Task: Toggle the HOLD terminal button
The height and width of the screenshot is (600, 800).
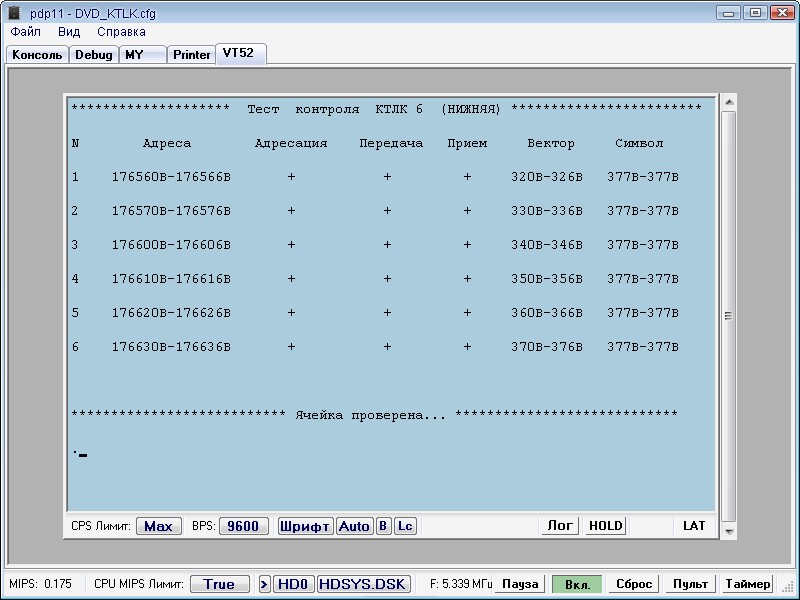Action: coord(605,526)
